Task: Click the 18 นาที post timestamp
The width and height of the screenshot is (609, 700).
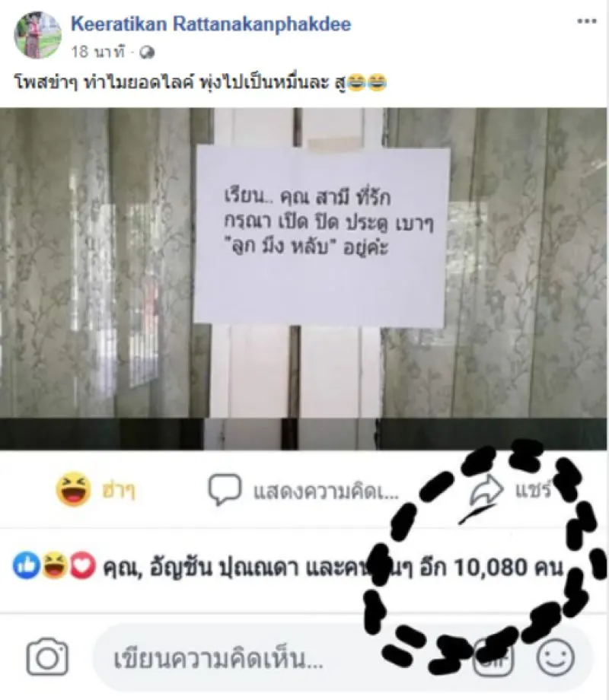Action: tap(98, 52)
